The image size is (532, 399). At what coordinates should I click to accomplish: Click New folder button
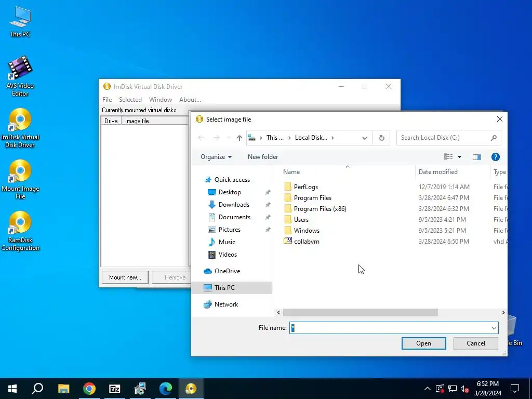click(x=262, y=157)
